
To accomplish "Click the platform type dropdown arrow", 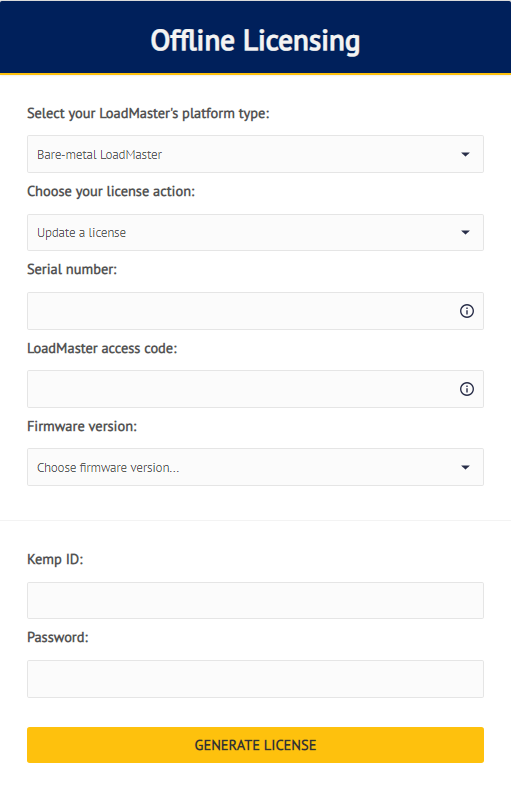I will (x=465, y=154).
